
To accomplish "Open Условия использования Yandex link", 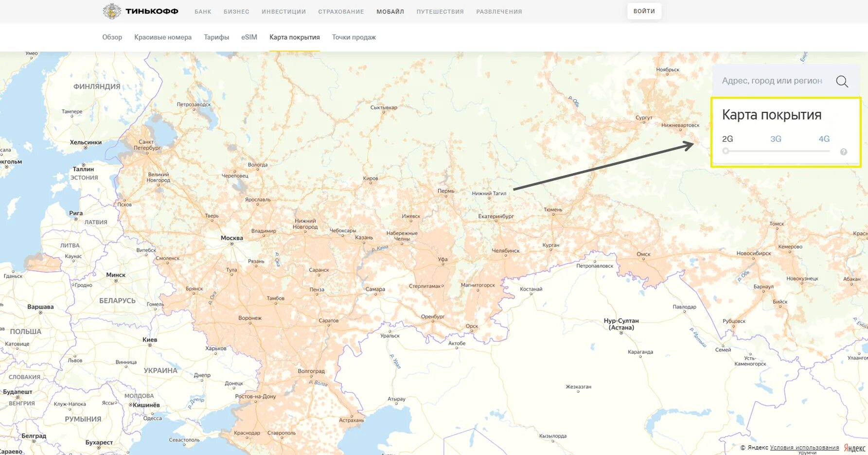I will [804, 448].
